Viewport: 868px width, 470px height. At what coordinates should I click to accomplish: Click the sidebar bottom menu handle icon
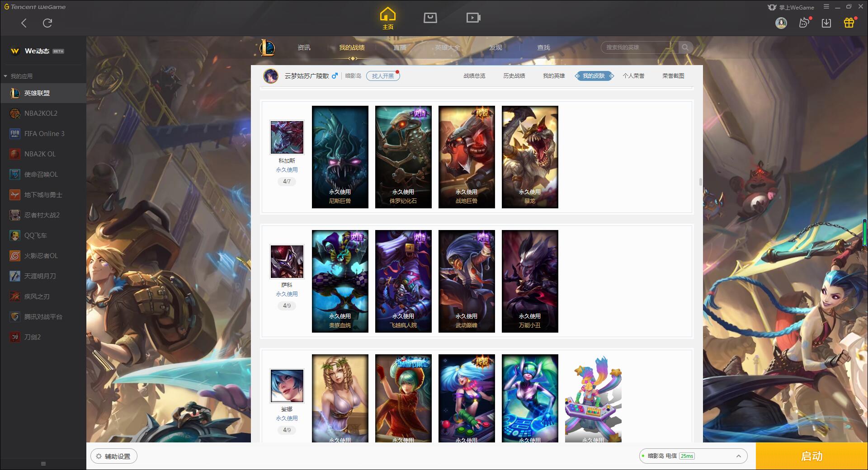[x=43, y=464]
